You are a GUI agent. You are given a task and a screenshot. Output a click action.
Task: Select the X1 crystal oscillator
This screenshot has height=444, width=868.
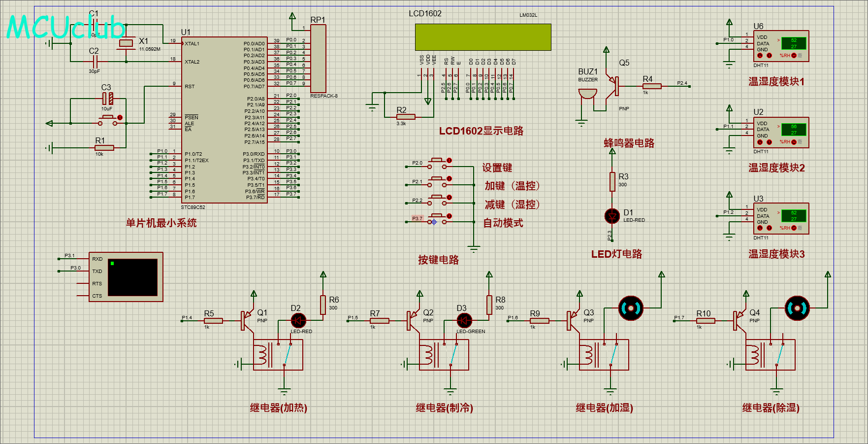(x=127, y=43)
